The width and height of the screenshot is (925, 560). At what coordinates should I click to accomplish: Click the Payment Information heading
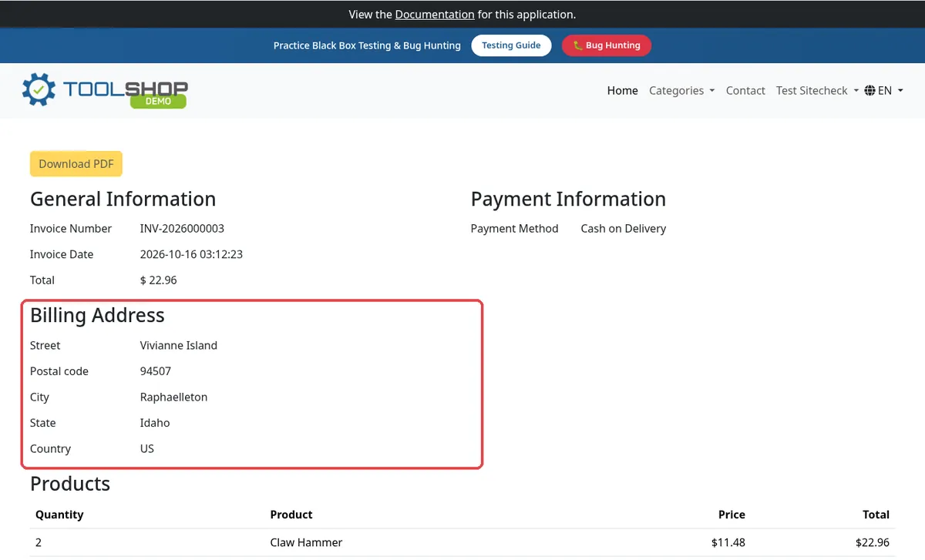click(568, 199)
